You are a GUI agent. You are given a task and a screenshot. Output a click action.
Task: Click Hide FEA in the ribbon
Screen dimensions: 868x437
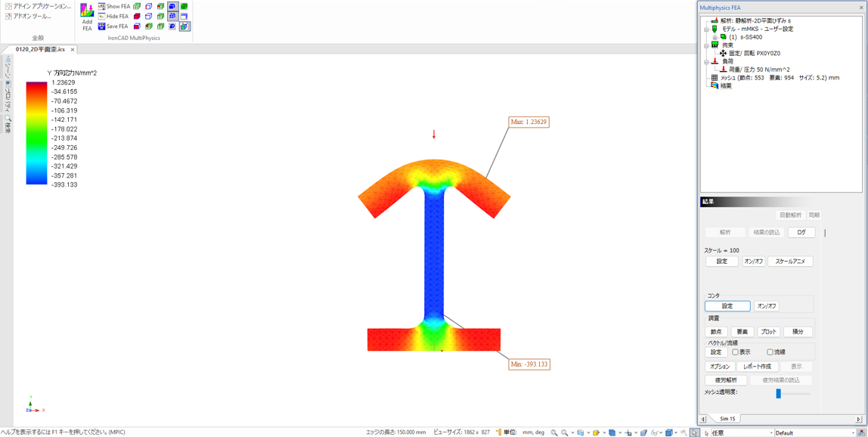click(x=116, y=16)
